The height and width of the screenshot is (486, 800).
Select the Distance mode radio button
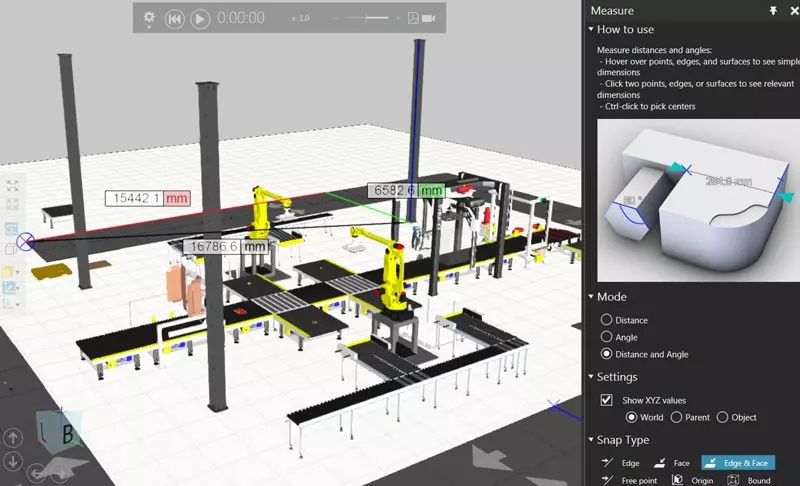pyautogui.click(x=606, y=320)
